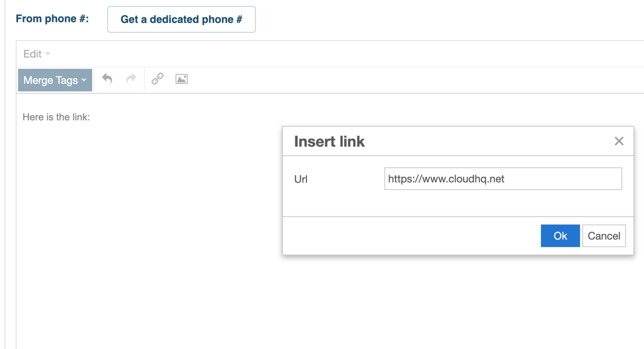The width and height of the screenshot is (644, 349).
Task: Confirm the link with the Ok button
Action: point(560,236)
